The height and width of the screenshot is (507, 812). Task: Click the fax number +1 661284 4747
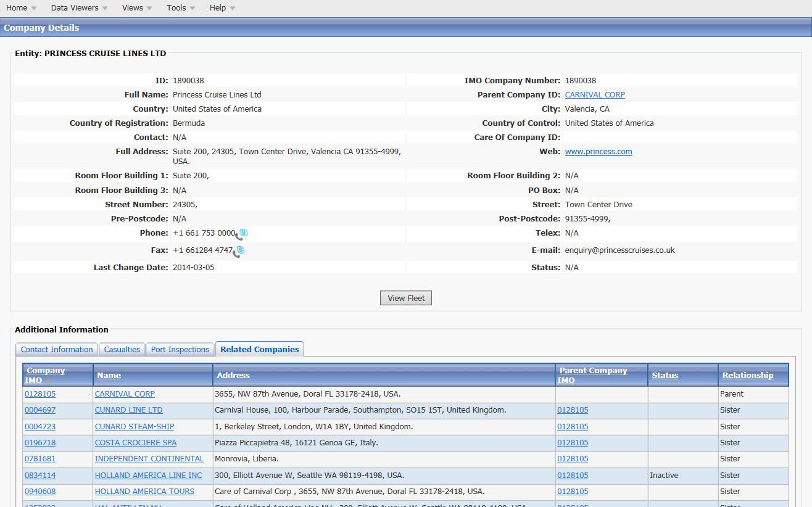point(203,250)
